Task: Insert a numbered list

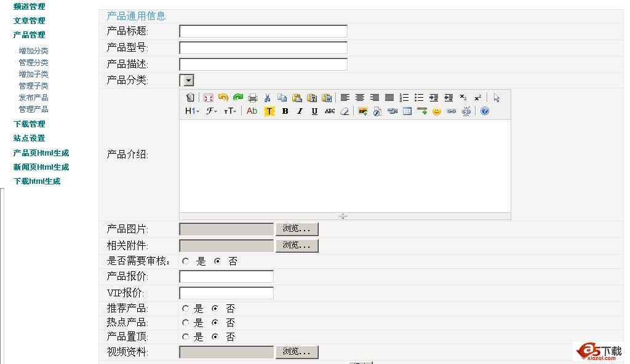Action: click(404, 98)
